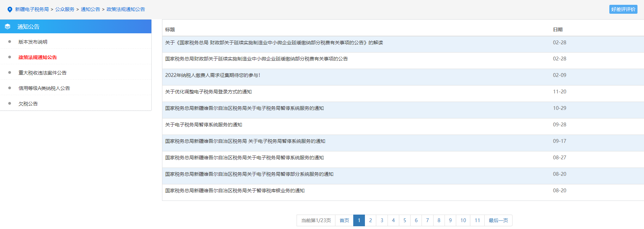Click the 当前第1/23页 indicator
This screenshot has width=644, height=229.
[x=316, y=220]
